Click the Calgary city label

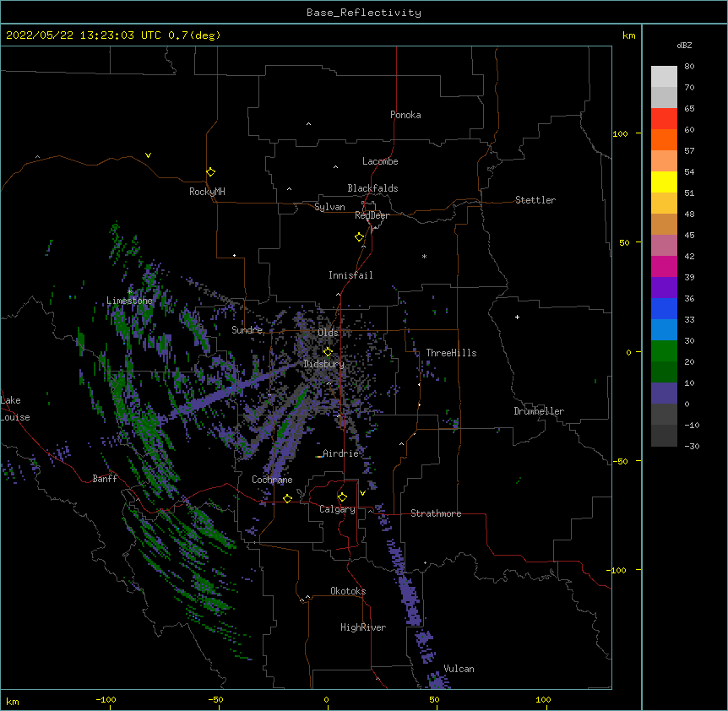pyautogui.click(x=337, y=509)
